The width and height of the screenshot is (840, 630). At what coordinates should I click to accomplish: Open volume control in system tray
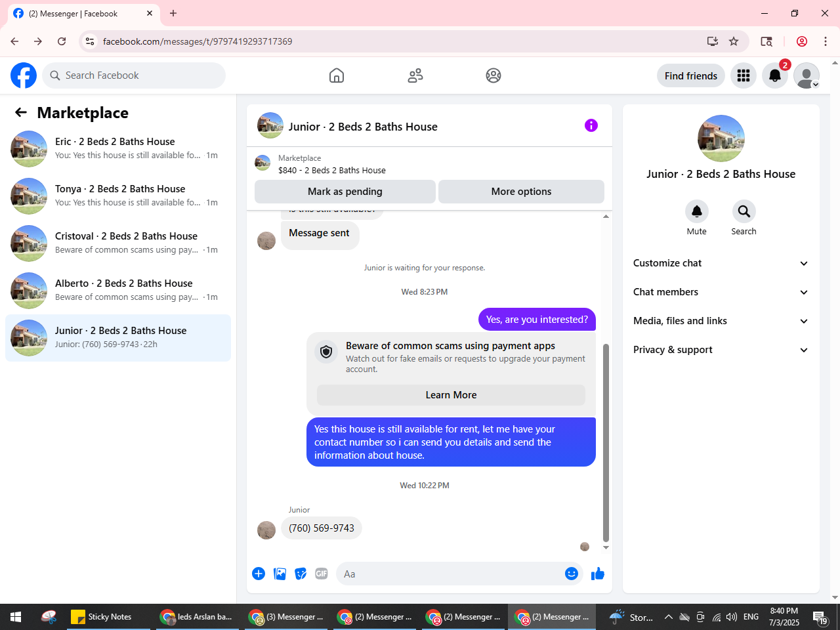732,617
